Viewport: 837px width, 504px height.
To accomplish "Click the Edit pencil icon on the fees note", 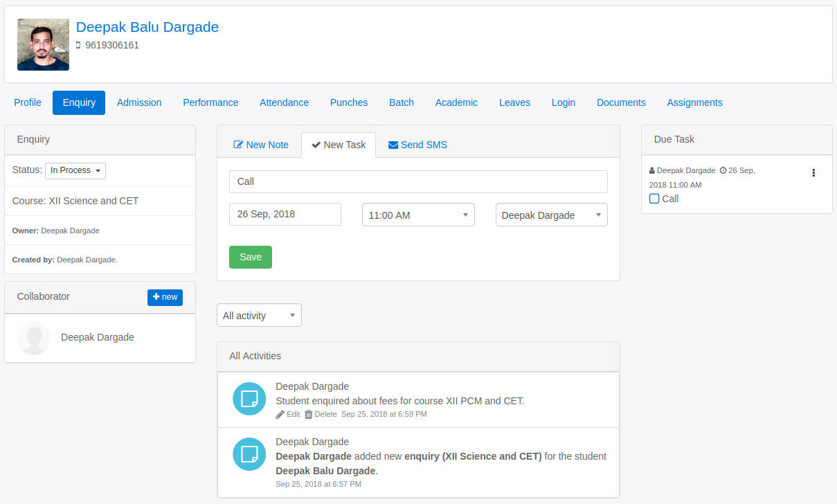I will 279,414.
